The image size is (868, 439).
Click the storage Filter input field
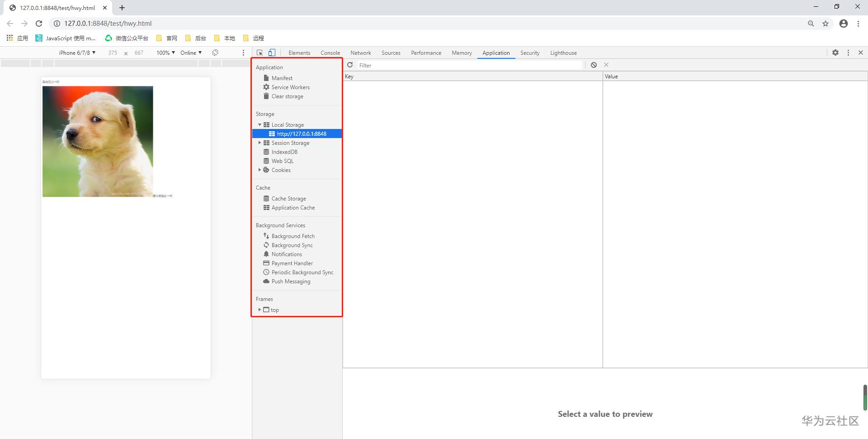pos(469,66)
